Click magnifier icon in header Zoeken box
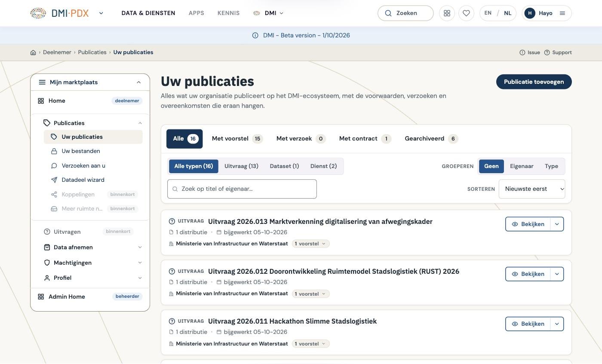This screenshot has height=364, width=602. (x=388, y=13)
